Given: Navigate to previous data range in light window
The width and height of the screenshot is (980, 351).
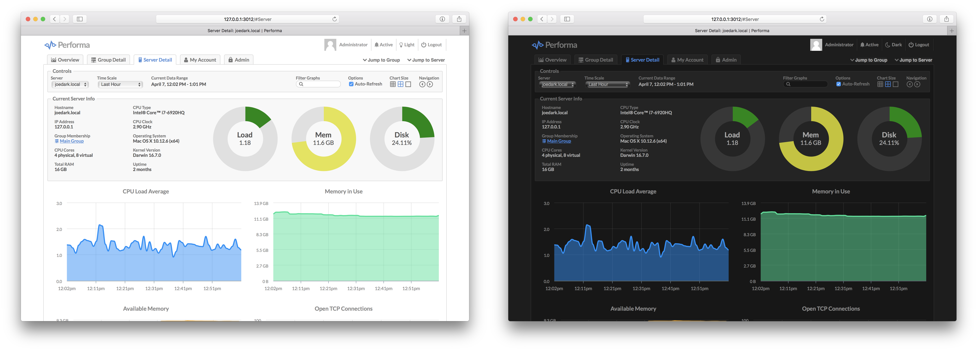Looking at the screenshot, I should [x=422, y=84].
